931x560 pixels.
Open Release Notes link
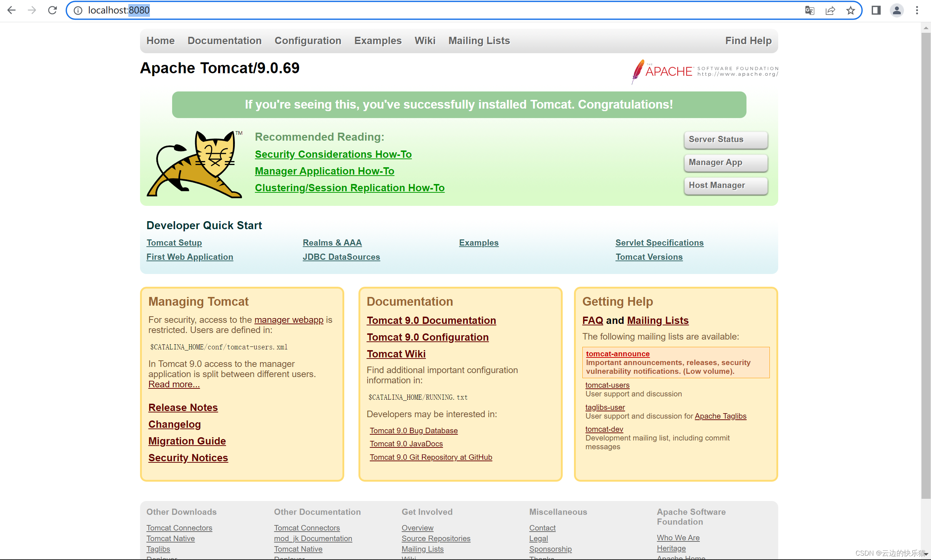tap(183, 408)
